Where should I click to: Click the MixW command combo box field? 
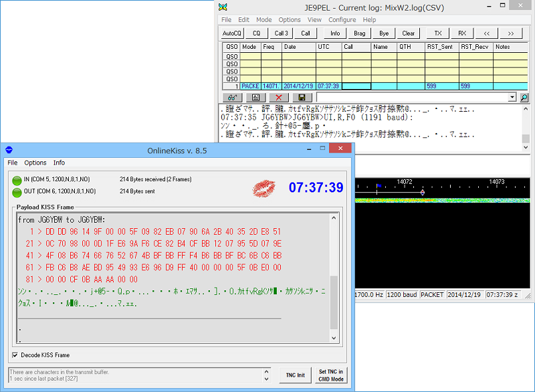412,98
